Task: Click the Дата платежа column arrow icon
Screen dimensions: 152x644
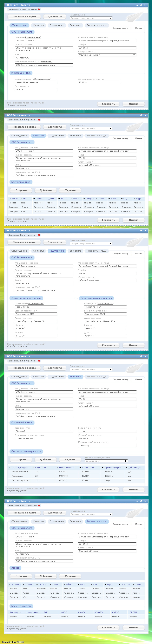Action: pos(80,467)
